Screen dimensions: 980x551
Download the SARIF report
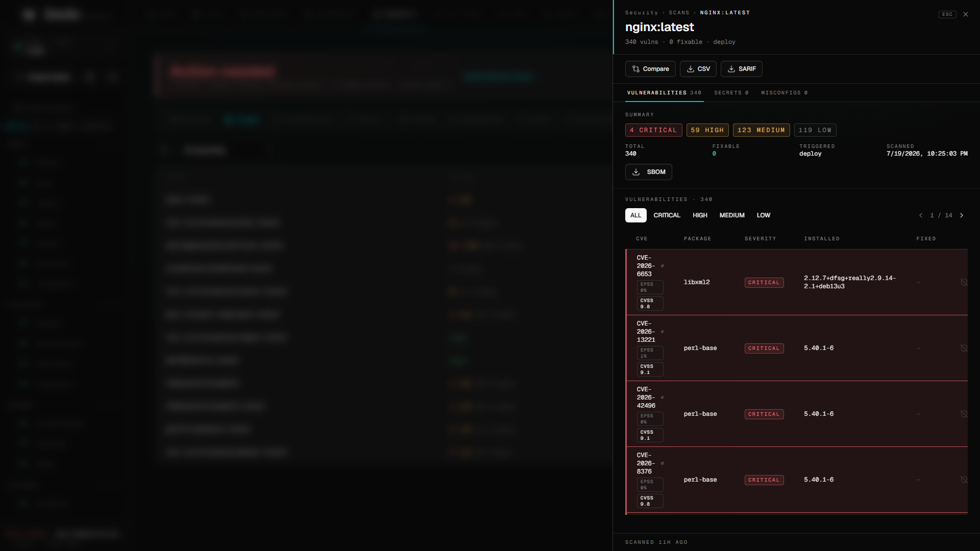point(741,69)
